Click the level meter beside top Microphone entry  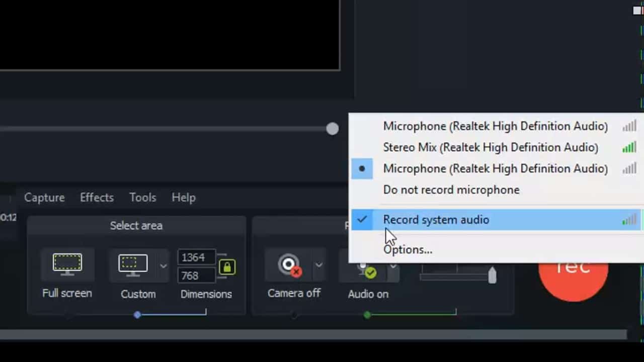pyautogui.click(x=629, y=126)
